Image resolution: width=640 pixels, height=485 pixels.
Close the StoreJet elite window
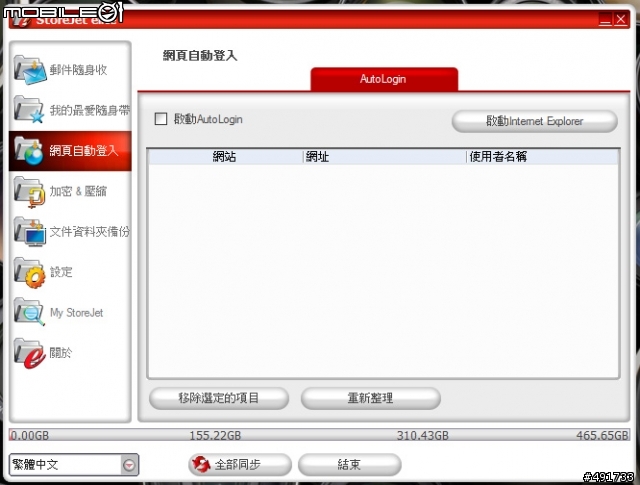tap(621, 19)
